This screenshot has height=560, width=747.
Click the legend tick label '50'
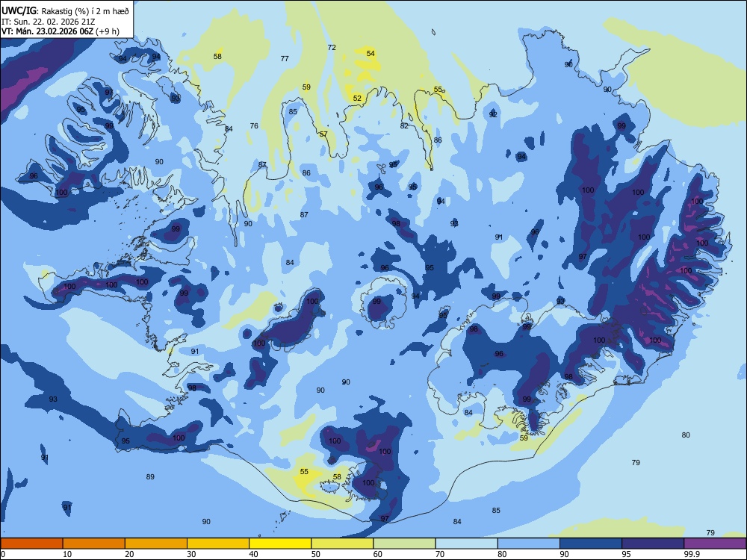click(315, 554)
